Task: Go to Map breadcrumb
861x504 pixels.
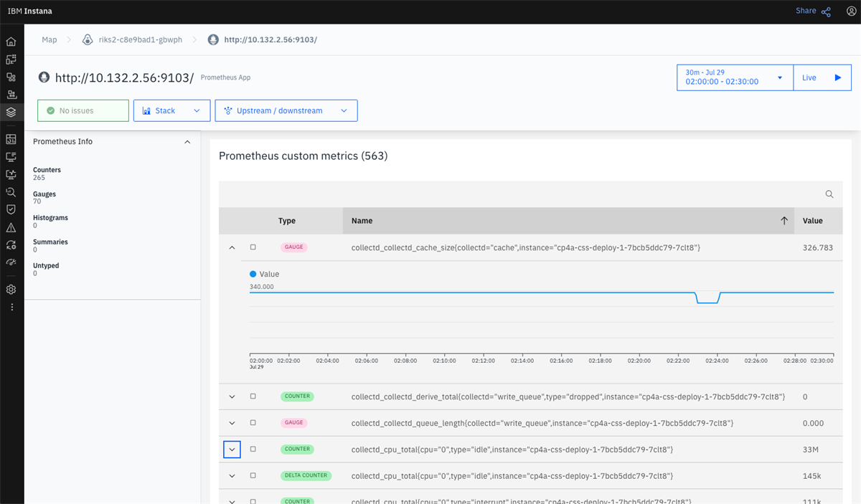Action: [x=50, y=39]
